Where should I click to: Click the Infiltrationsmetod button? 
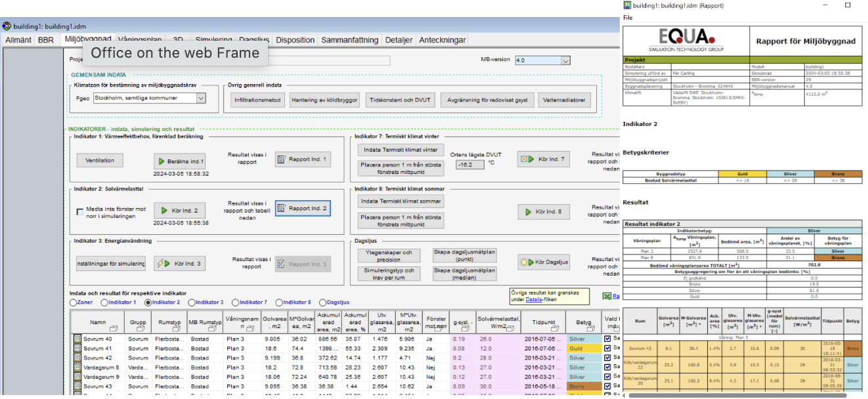click(x=258, y=100)
